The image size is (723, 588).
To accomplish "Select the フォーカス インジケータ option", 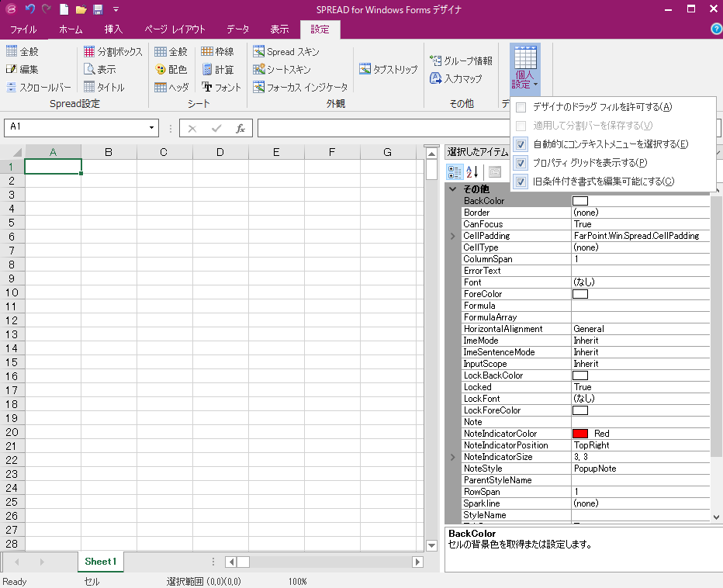I will [x=299, y=88].
